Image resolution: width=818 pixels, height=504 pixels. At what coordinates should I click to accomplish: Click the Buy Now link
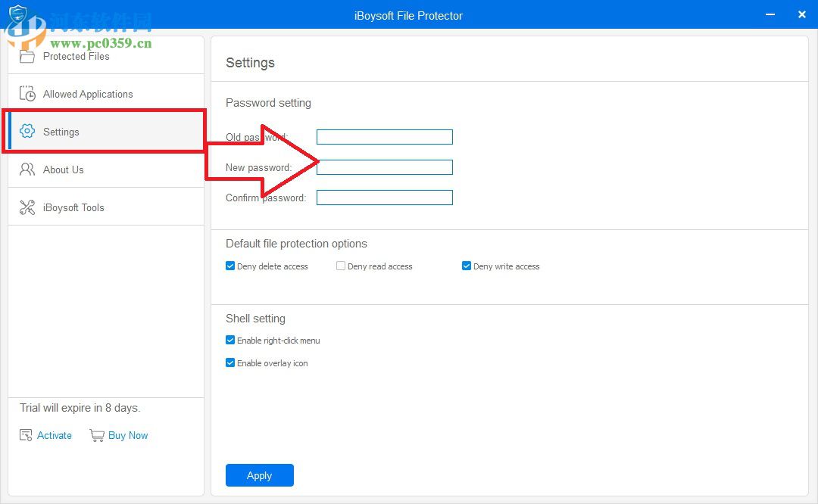(x=128, y=435)
